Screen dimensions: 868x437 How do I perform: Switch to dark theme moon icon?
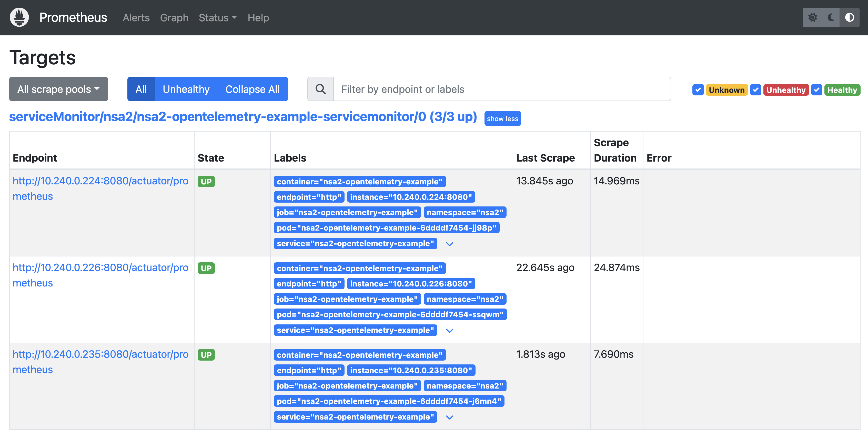(x=831, y=17)
